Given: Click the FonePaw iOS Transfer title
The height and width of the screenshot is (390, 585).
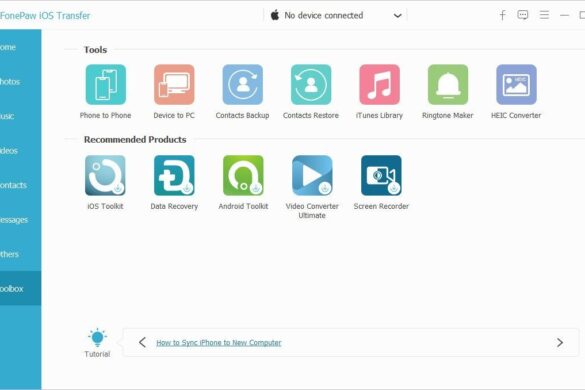Looking at the screenshot, I should click(45, 16).
